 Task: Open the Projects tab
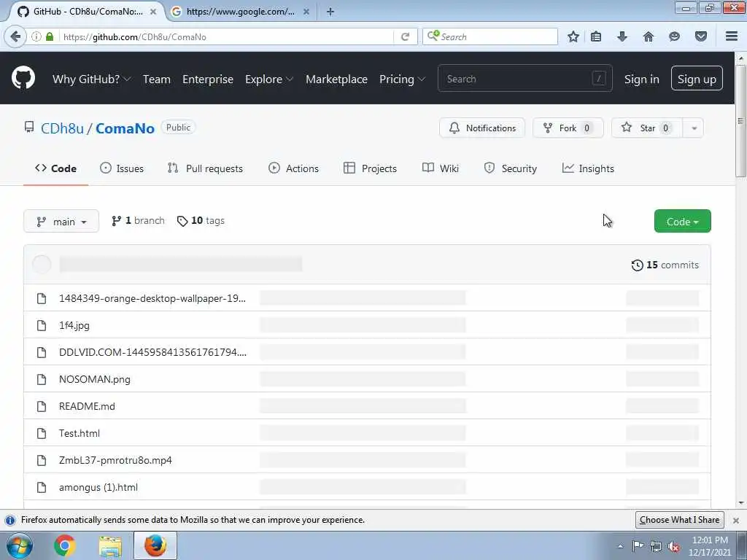370,168
